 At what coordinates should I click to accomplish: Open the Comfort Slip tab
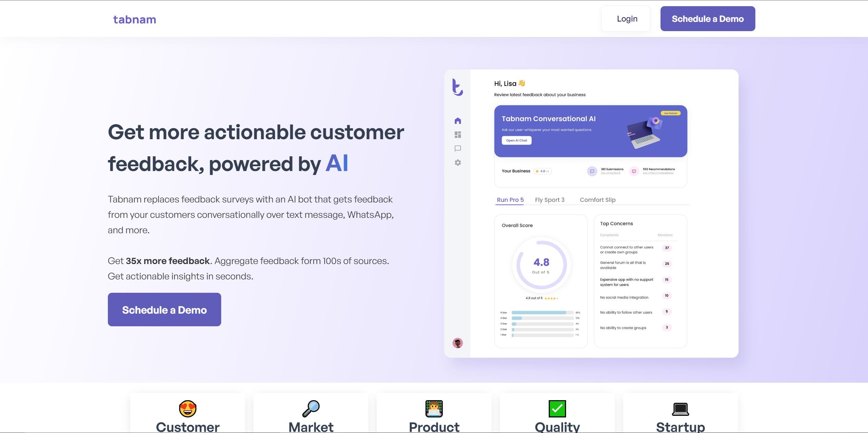coord(597,200)
